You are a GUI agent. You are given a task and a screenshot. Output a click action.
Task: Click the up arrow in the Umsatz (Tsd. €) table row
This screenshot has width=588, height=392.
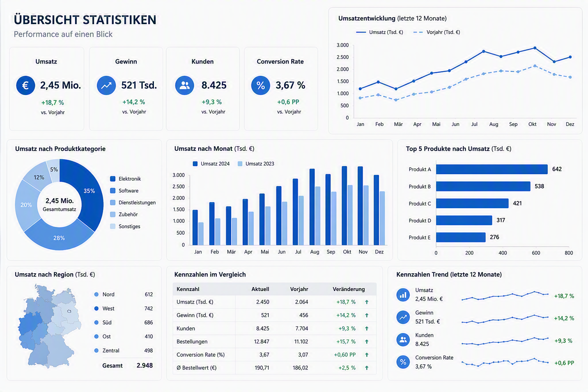(367, 302)
